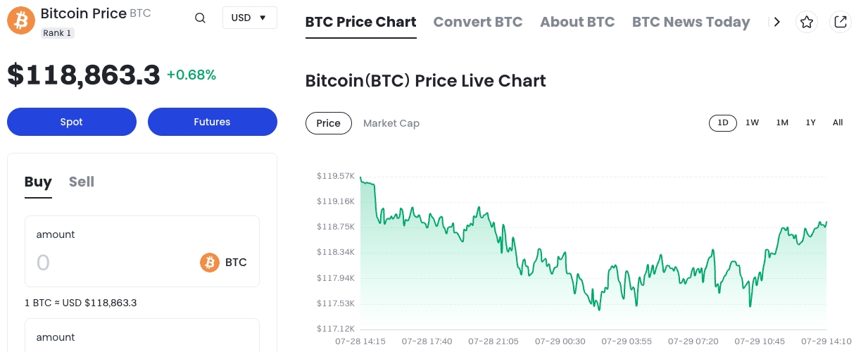
Task: Open the USD currency dropdown
Action: pos(249,18)
